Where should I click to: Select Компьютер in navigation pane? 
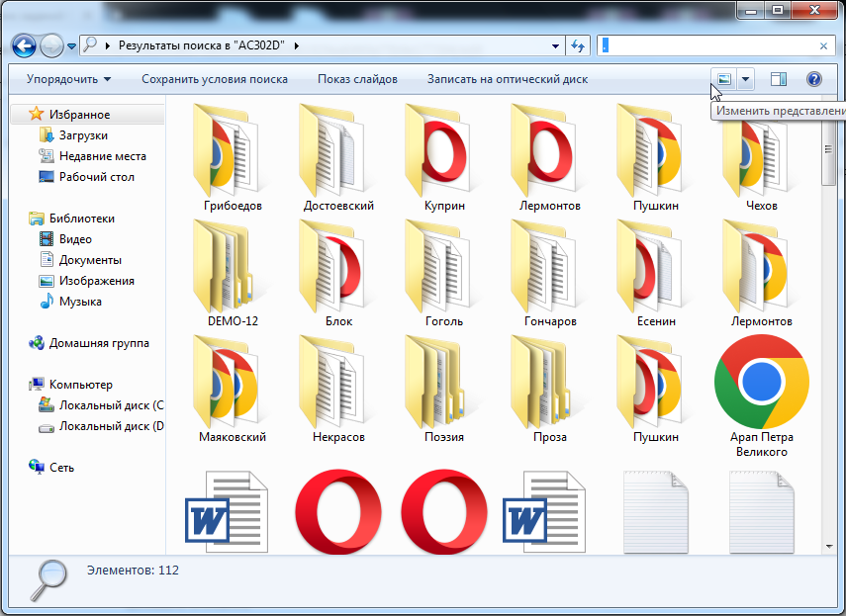(x=81, y=385)
